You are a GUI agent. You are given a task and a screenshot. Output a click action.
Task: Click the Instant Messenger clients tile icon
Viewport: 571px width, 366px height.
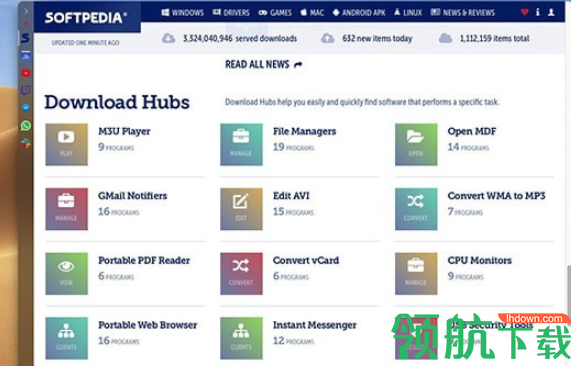point(241,338)
